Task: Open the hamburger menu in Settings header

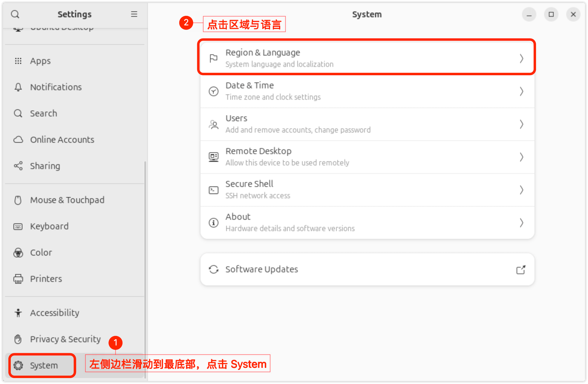Action: (x=134, y=14)
